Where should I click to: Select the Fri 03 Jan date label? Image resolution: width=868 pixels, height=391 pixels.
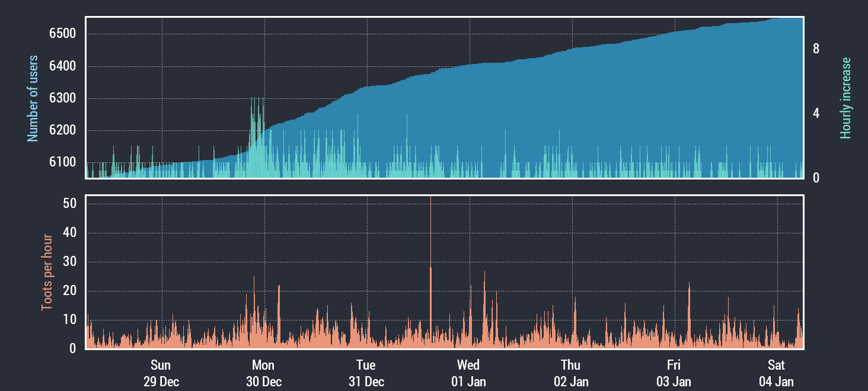point(674,373)
